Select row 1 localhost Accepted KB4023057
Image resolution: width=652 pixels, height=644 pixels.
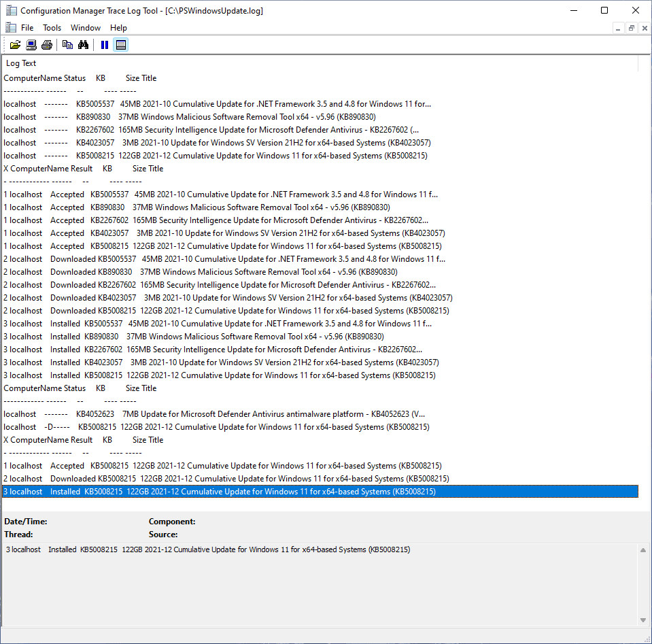[320, 233]
